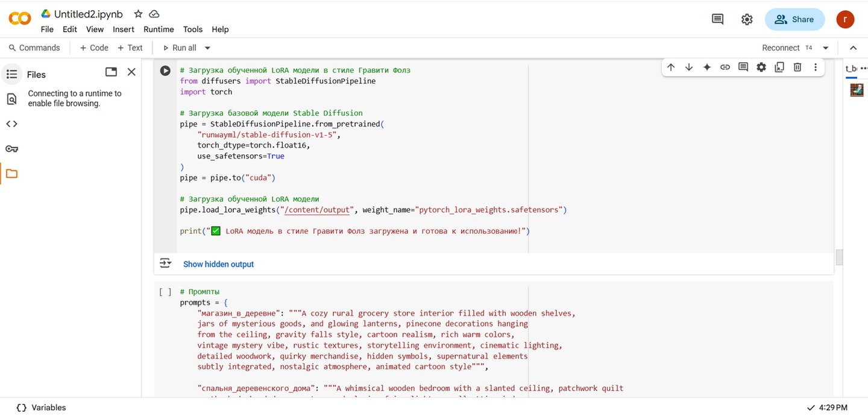The image size is (868, 417).
Task: Open the Runtime menu
Action: click(x=159, y=30)
